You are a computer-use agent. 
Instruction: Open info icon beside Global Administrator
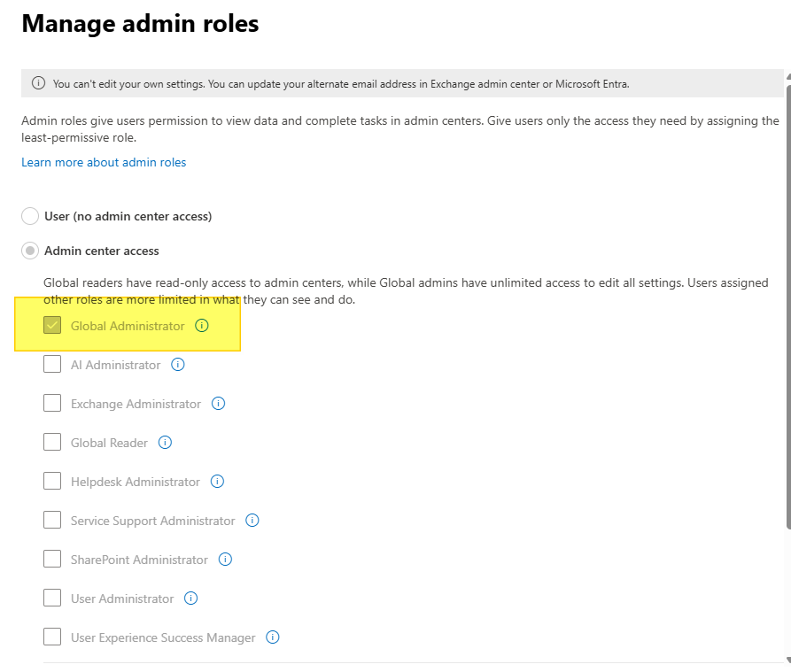click(x=202, y=326)
